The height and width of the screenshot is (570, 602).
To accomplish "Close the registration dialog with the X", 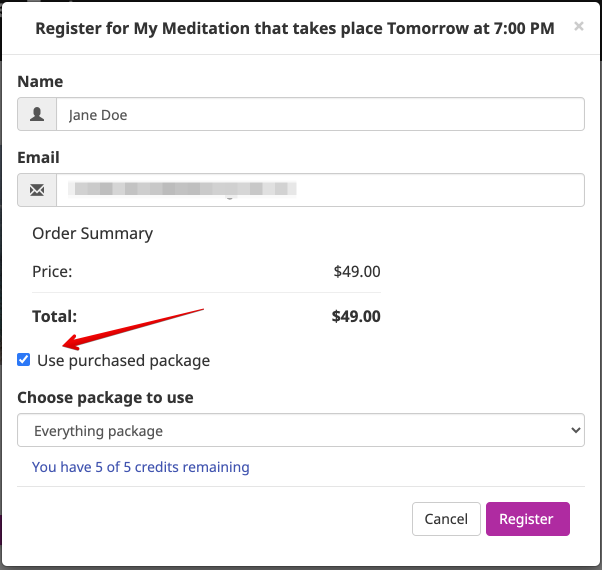I will (579, 26).
